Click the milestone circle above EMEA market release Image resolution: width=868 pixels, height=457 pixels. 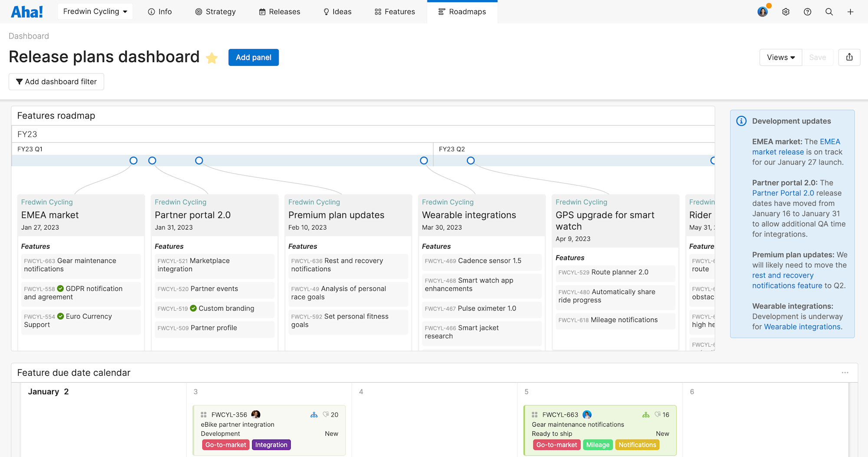(x=133, y=160)
